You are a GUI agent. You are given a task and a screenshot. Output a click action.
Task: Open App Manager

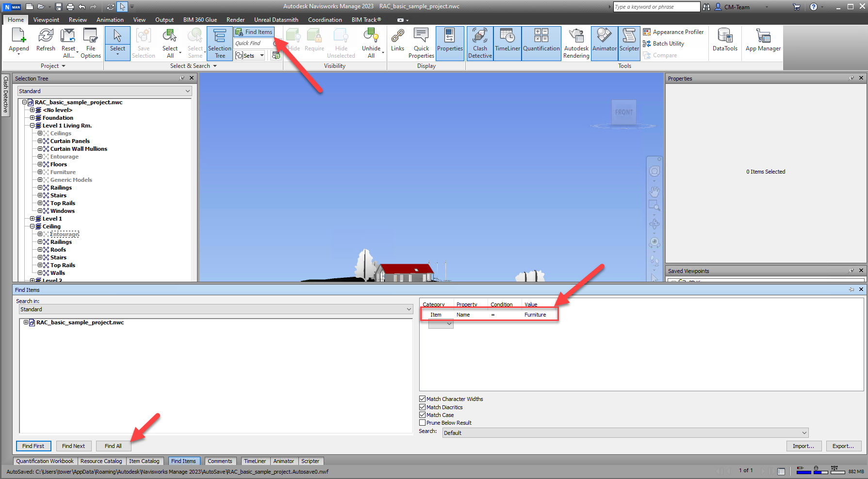763,40
